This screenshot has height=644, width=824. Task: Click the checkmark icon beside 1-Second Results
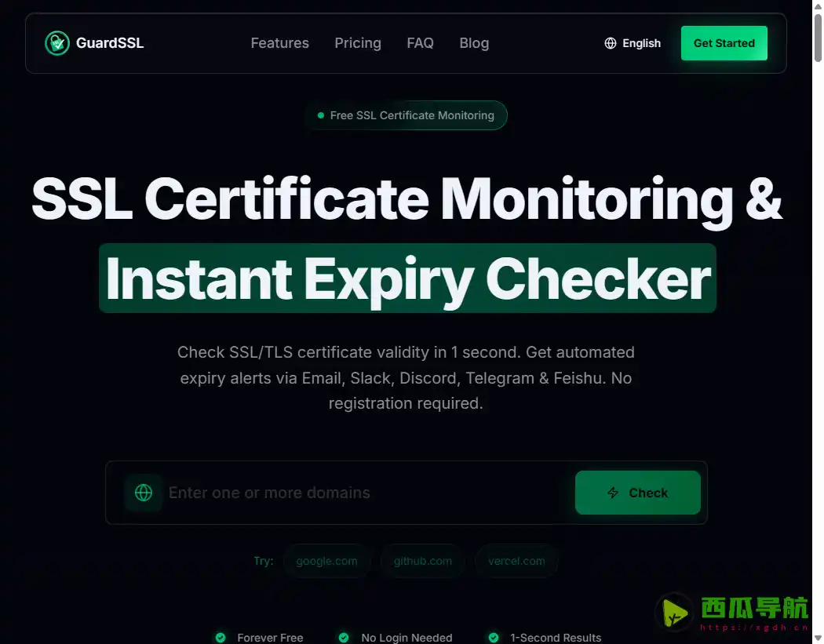tap(493, 638)
